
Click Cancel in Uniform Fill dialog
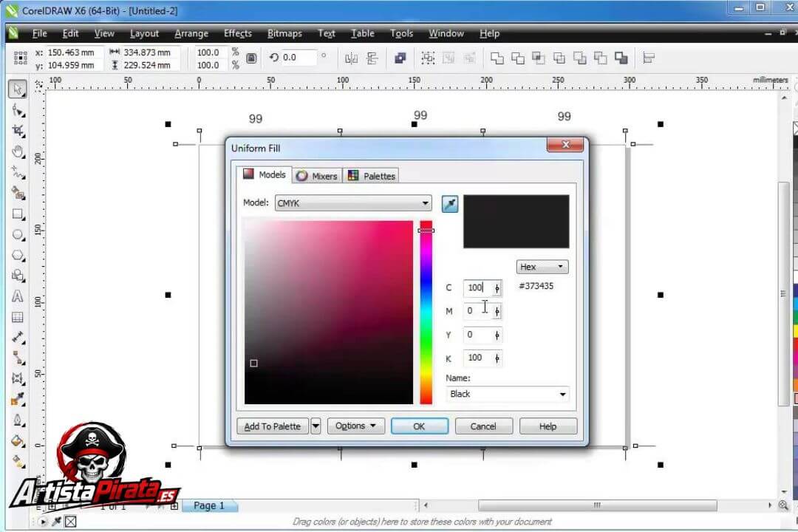tap(483, 426)
